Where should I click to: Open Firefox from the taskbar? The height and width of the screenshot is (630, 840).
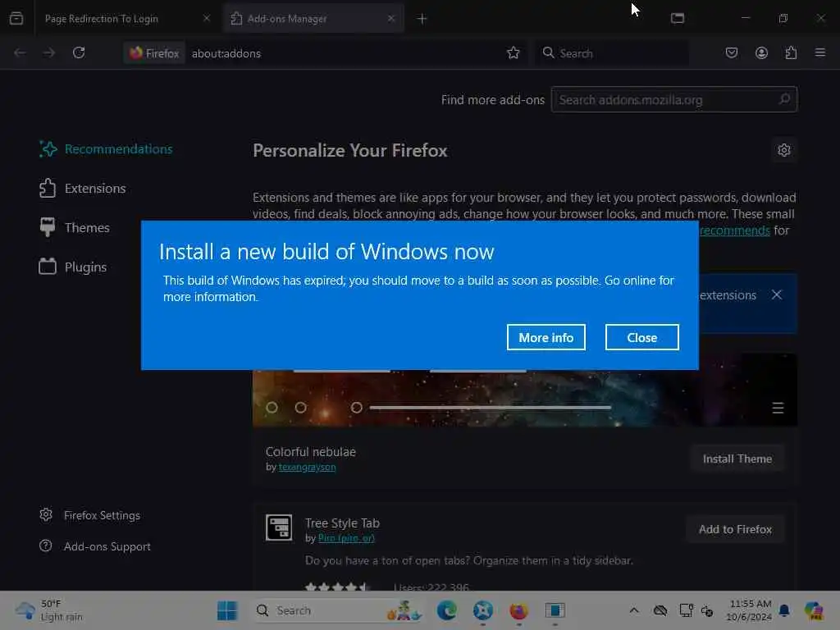coord(518,610)
